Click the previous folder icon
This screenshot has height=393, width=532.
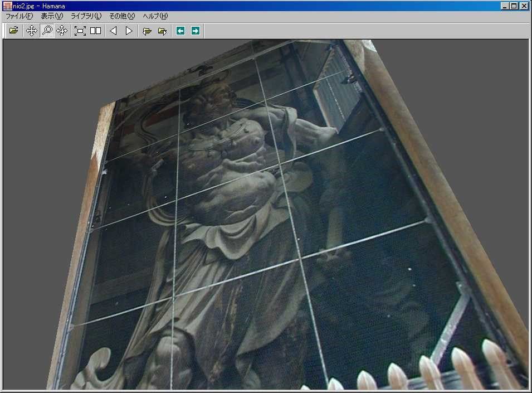click(x=147, y=31)
